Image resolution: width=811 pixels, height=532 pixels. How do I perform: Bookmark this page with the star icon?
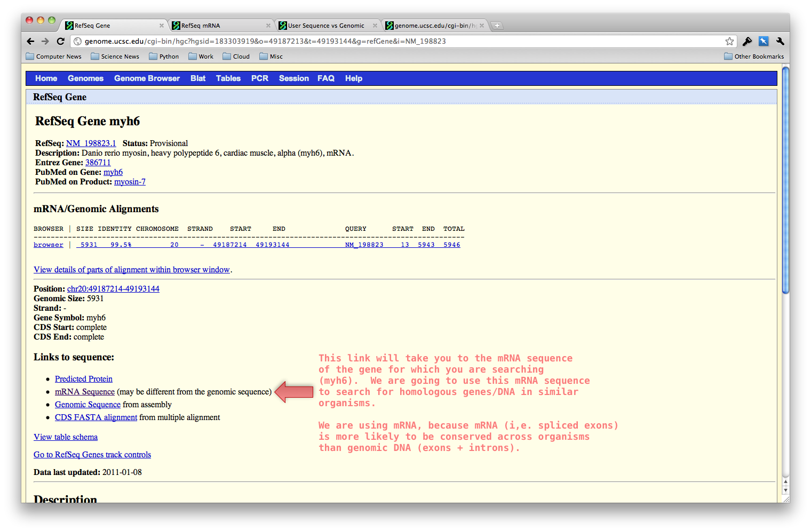click(x=729, y=41)
